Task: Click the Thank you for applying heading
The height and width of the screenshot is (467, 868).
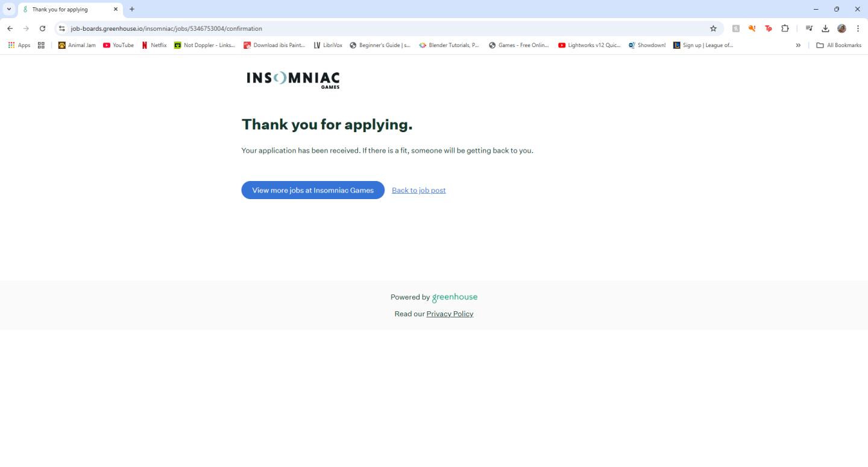Action: tap(327, 124)
